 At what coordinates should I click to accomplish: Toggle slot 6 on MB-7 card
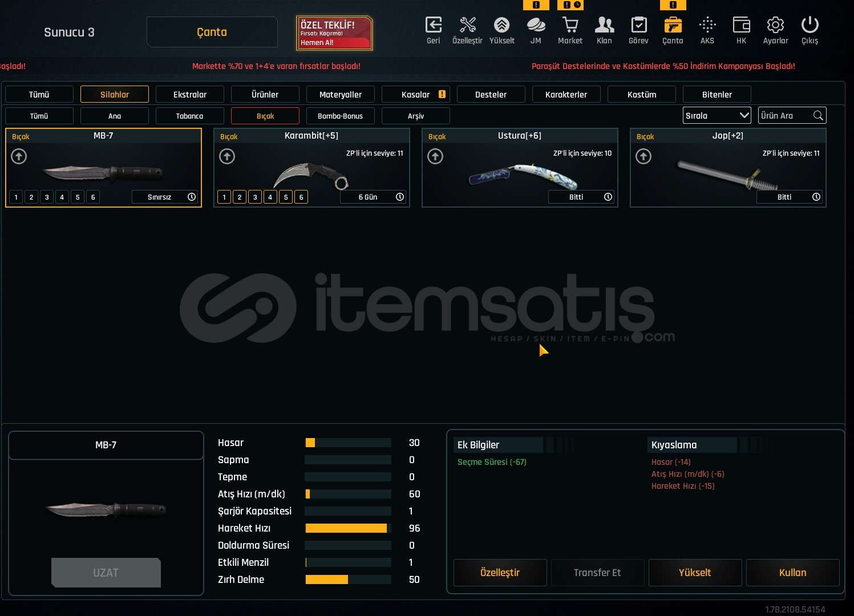coord(93,197)
